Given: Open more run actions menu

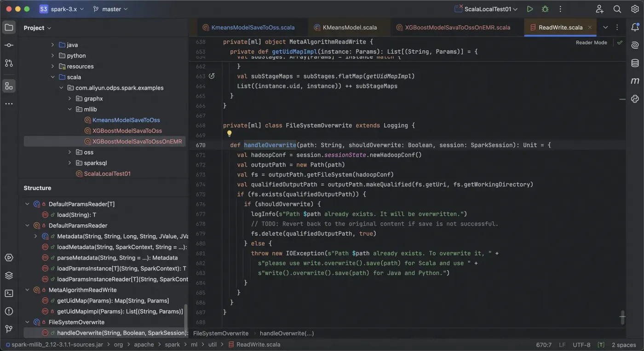Looking at the screenshot, I should 560,9.
